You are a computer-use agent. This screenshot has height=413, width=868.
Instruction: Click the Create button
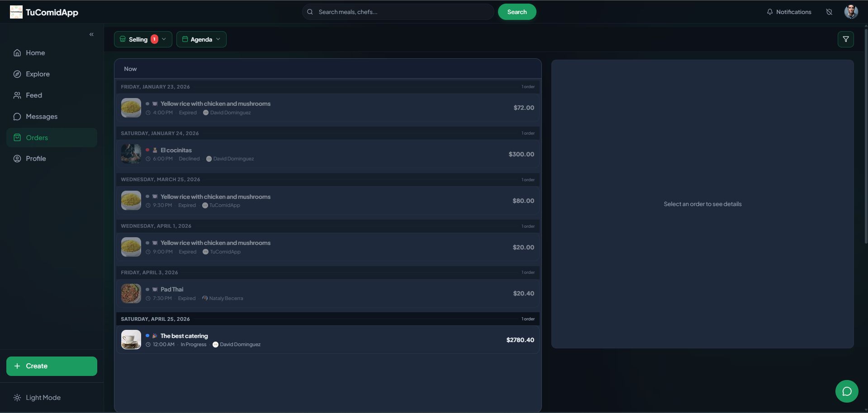pos(51,366)
